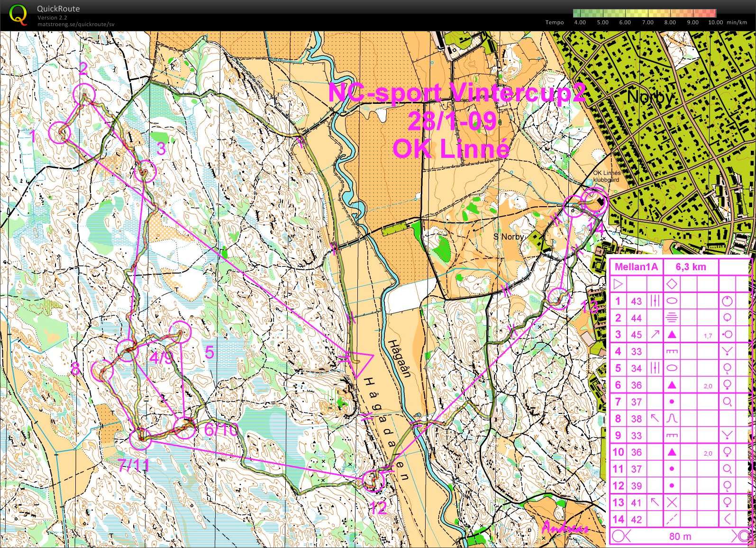Select control circle 1 on the map
Viewport: 756px width, 548px height.
tap(60, 132)
